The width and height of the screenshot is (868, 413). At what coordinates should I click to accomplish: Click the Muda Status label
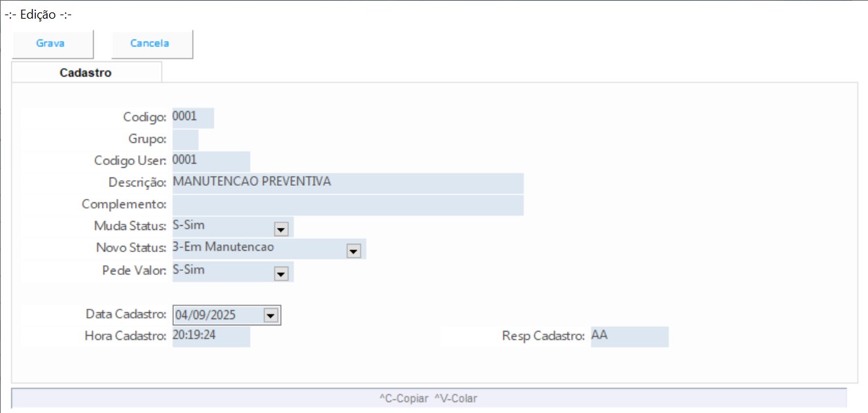tap(130, 226)
